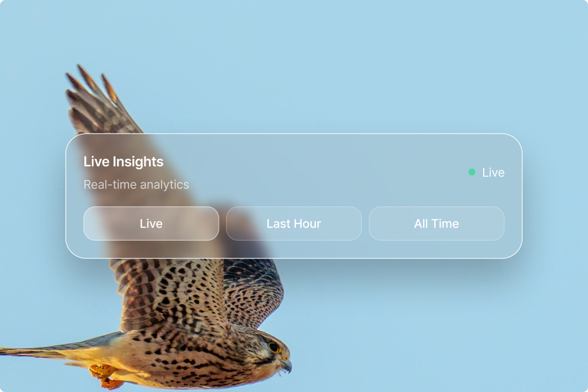This screenshot has height=392, width=588.
Task: Click the bird's orange talons
Action: point(105,376)
